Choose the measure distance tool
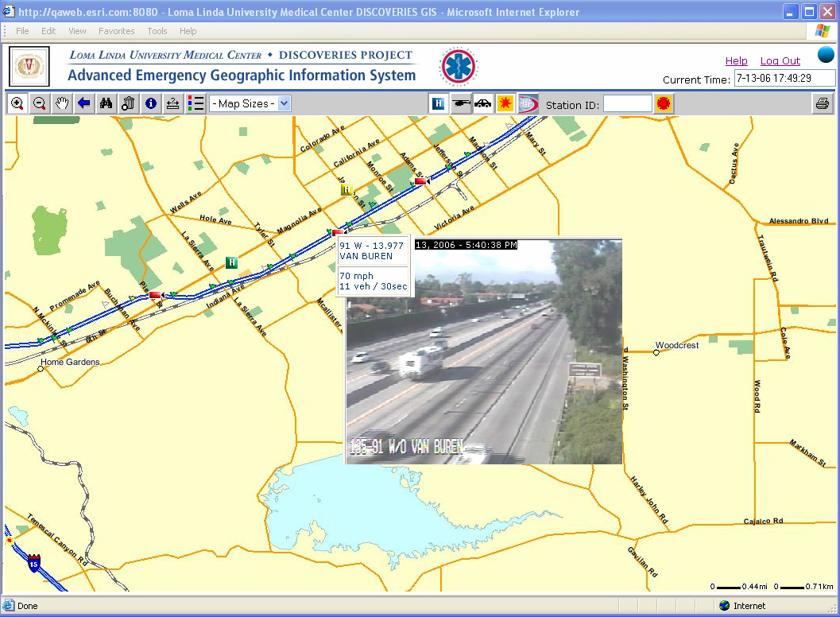 point(173,103)
